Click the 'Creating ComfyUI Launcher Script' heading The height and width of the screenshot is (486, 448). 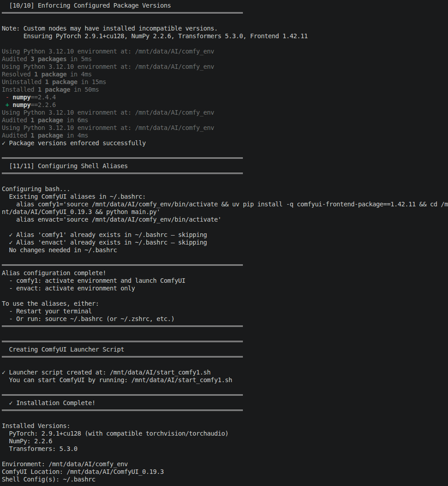(67, 350)
